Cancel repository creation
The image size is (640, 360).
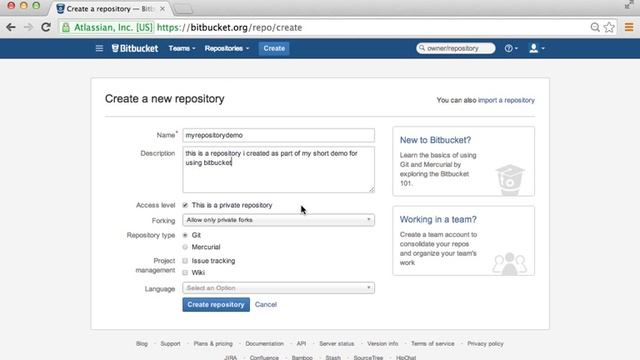coord(266,304)
